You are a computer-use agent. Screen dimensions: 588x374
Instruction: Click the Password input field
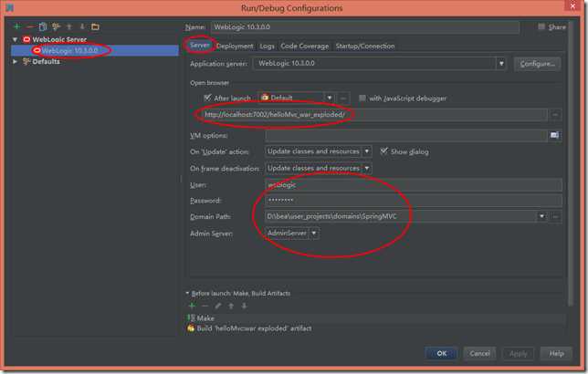(414, 201)
